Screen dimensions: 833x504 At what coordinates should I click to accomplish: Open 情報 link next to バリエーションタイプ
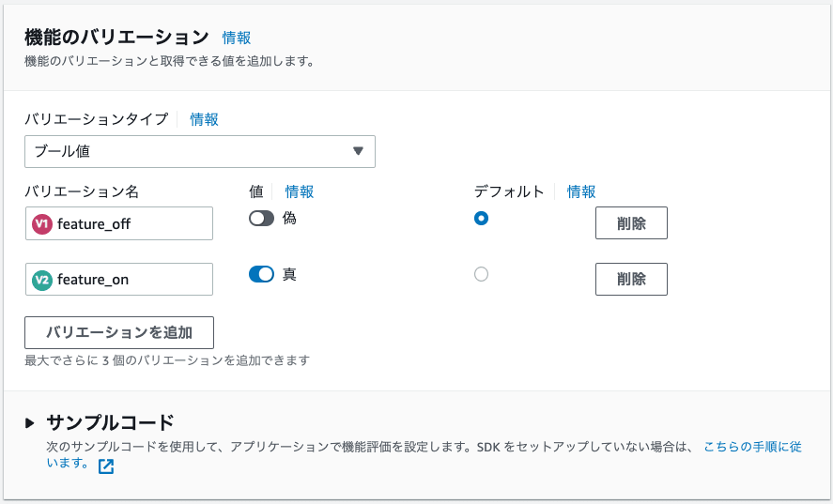(204, 119)
